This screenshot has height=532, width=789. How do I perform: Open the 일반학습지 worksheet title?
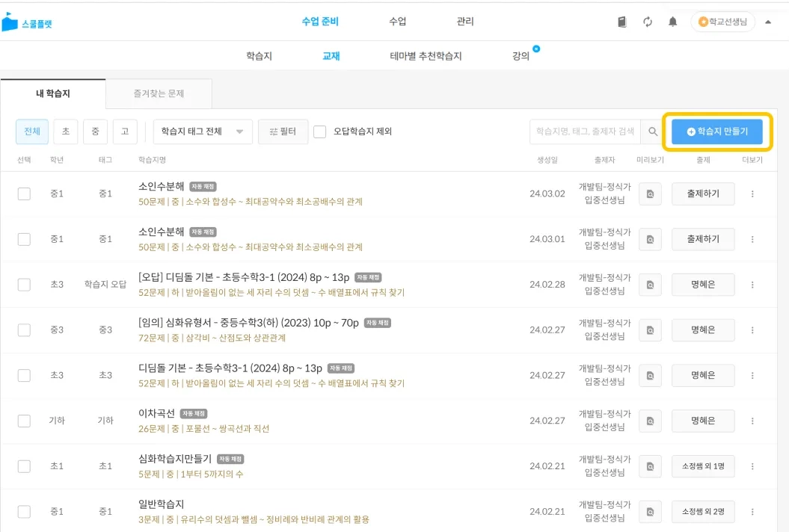161,504
